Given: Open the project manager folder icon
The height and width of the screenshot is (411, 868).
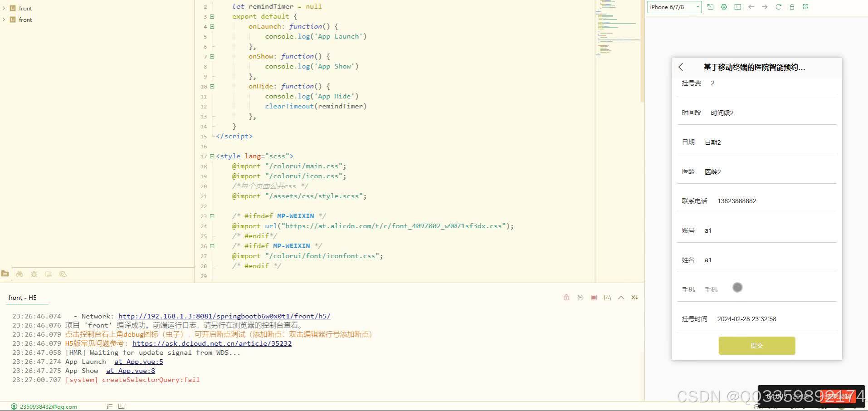Looking at the screenshot, I should pos(5,274).
